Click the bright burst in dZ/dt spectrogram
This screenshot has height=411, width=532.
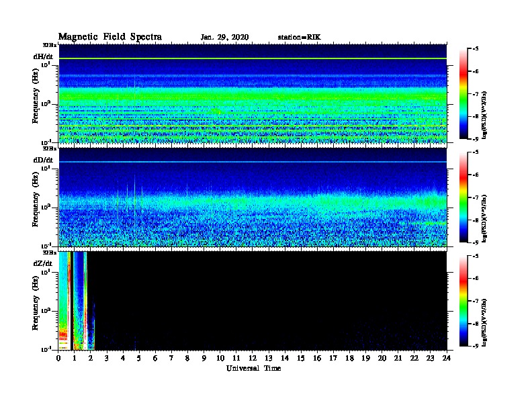pos(77,301)
